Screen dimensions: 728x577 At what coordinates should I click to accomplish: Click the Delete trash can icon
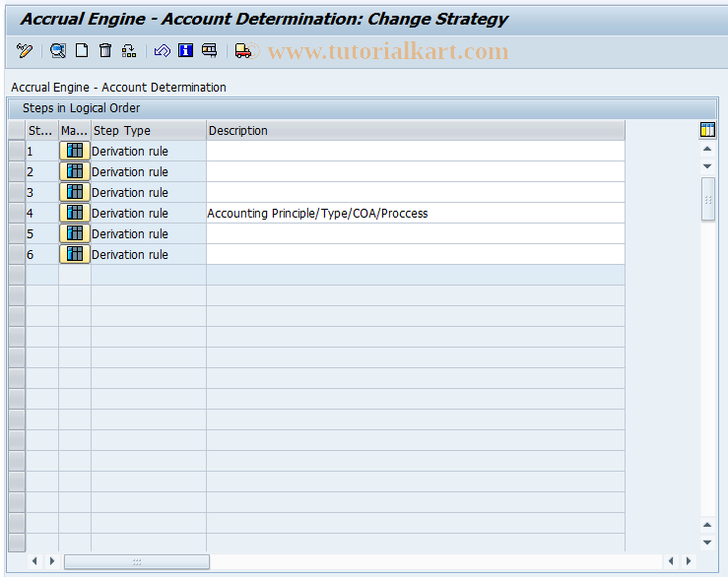(x=105, y=51)
